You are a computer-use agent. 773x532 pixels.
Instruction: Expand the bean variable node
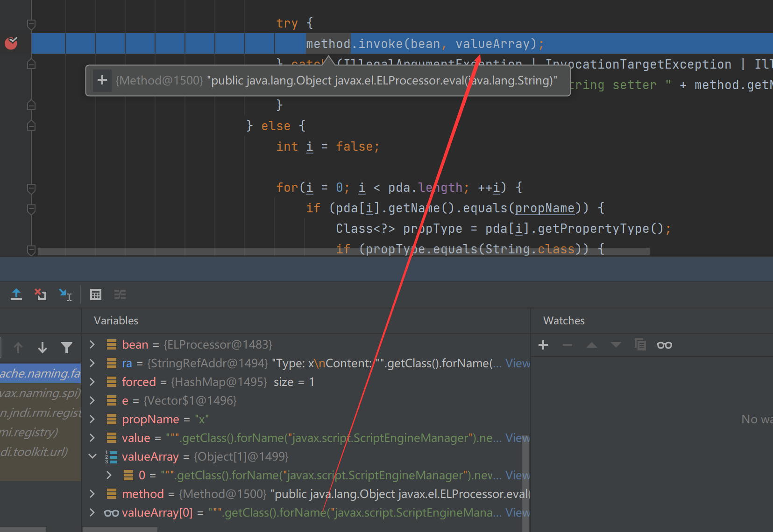pyautogui.click(x=92, y=344)
